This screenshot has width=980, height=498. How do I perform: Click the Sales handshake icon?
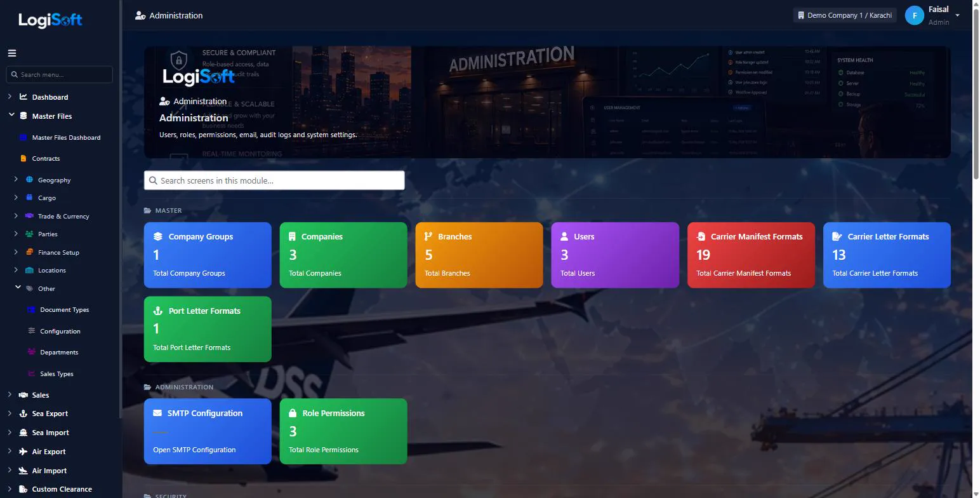23,395
